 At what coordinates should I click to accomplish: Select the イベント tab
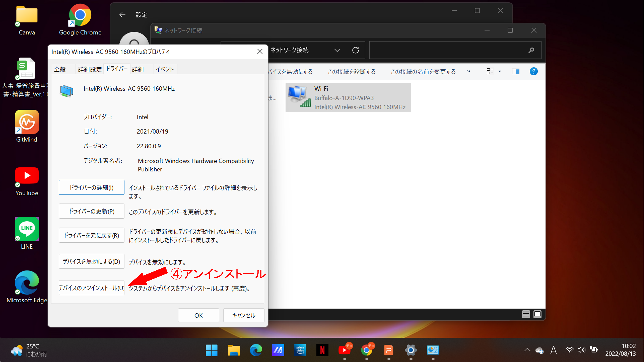[x=165, y=69]
